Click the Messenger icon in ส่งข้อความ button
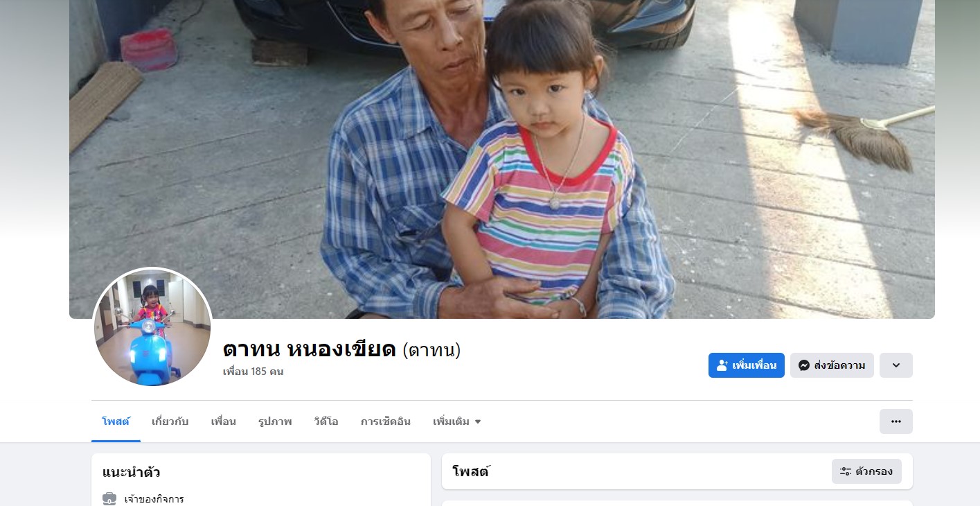Screen dimensions: 980x506 point(804,365)
